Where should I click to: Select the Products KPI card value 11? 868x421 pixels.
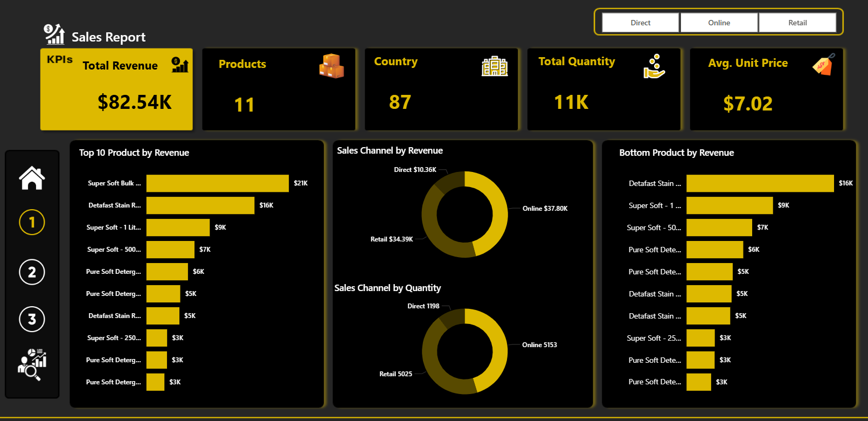244,105
